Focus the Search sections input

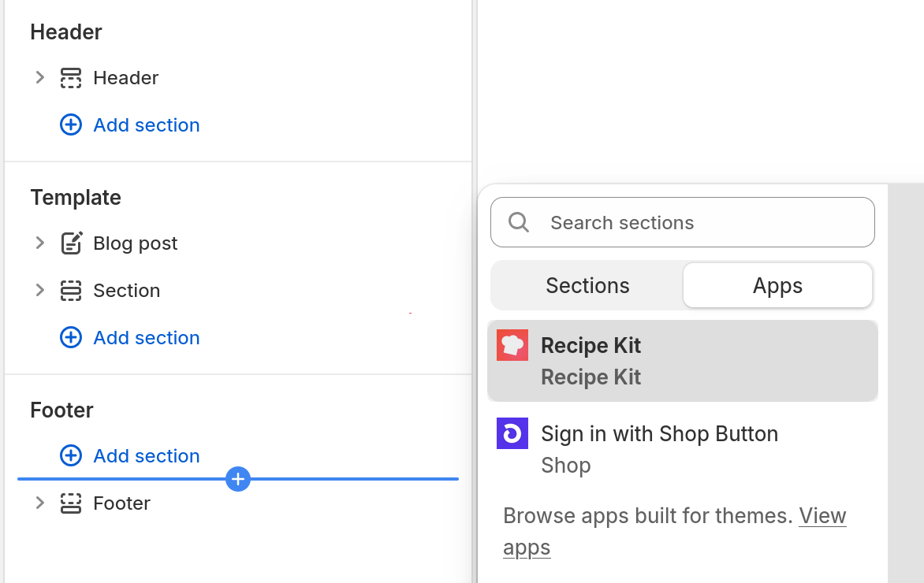[683, 222]
